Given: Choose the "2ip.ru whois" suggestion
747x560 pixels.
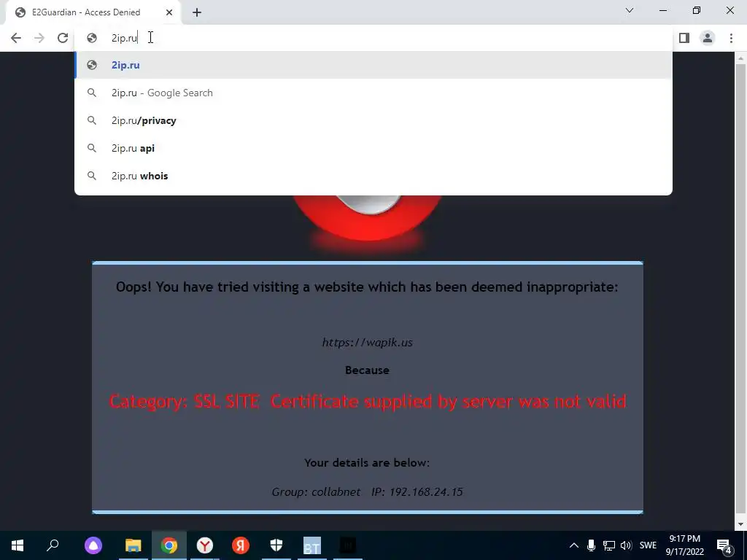Looking at the screenshot, I should pyautogui.click(x=373, y=176).
